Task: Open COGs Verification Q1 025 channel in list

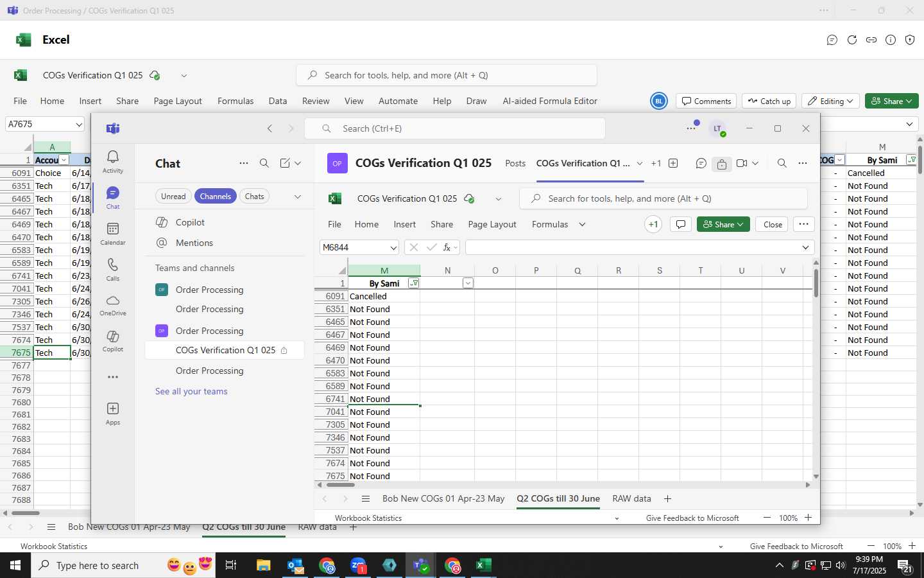Action: (225, 350)
